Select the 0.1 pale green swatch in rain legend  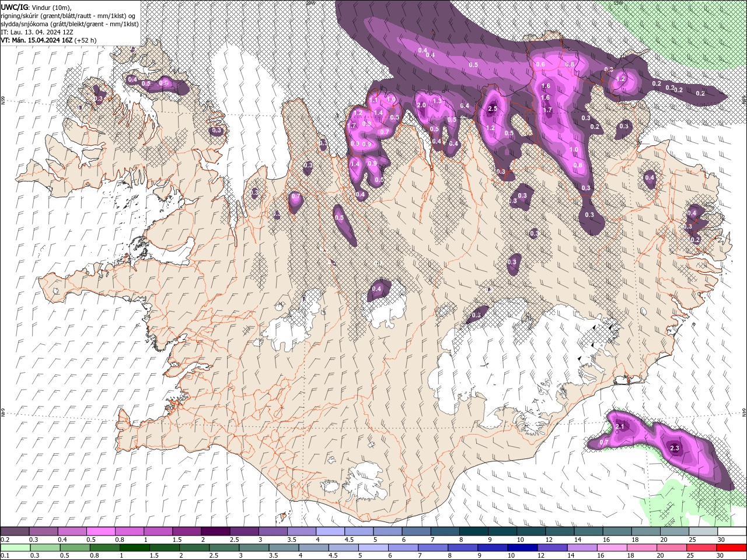coord(15,548)
